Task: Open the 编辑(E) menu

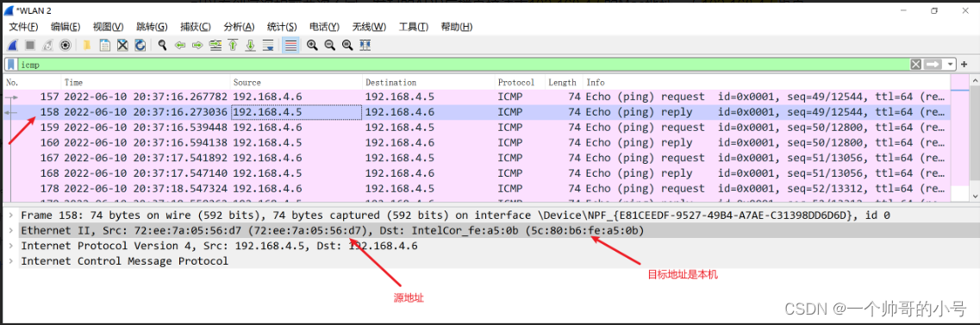Action: pos(66,27)
